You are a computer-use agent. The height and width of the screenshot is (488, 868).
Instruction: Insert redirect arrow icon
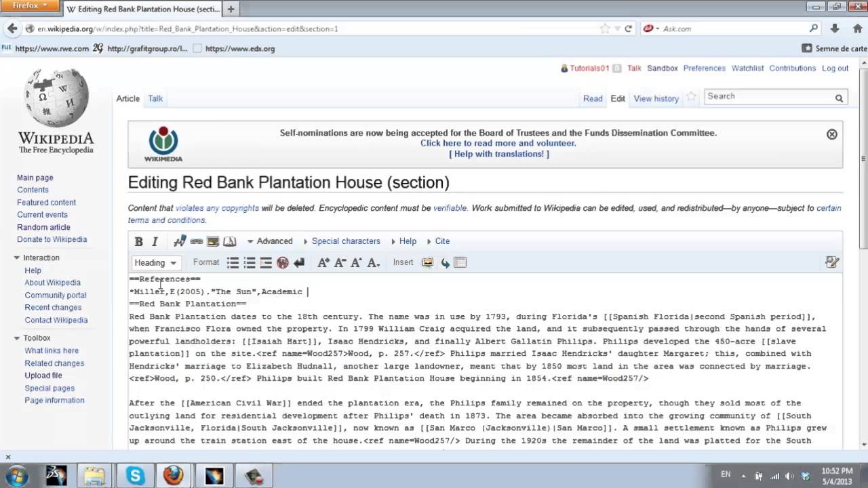tap(445, 263)
